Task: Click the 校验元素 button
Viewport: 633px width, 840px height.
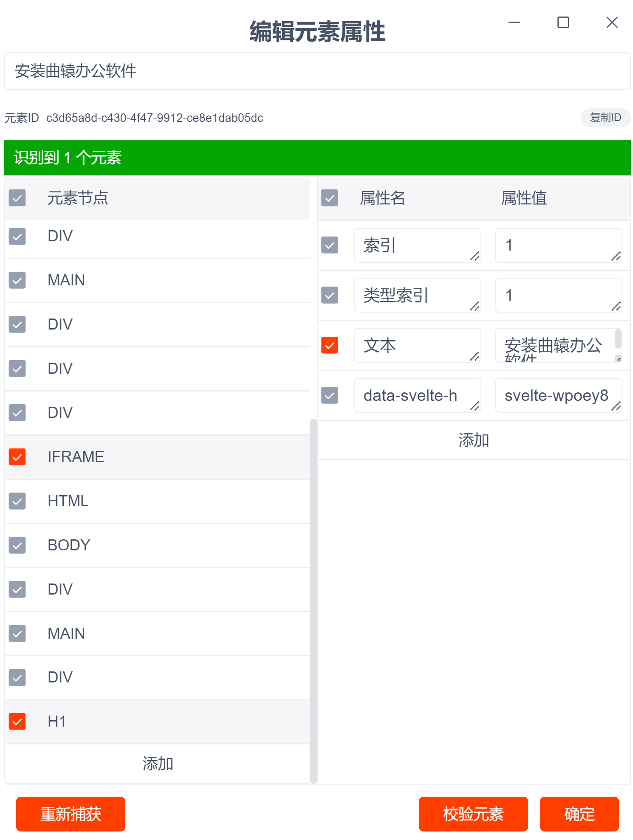Action: (473, 814)
